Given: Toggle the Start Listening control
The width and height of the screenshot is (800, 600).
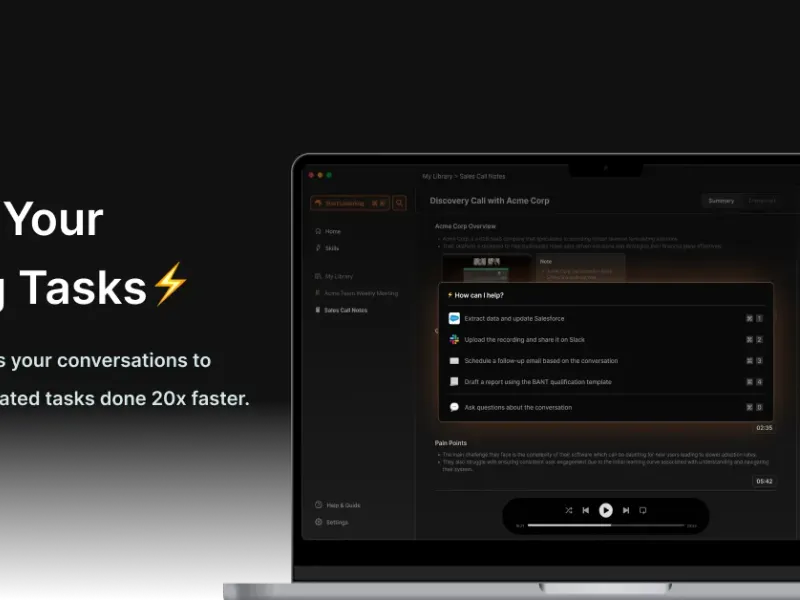Looking at the screenshot, I should pyautogui.click(x=345, y=203).
